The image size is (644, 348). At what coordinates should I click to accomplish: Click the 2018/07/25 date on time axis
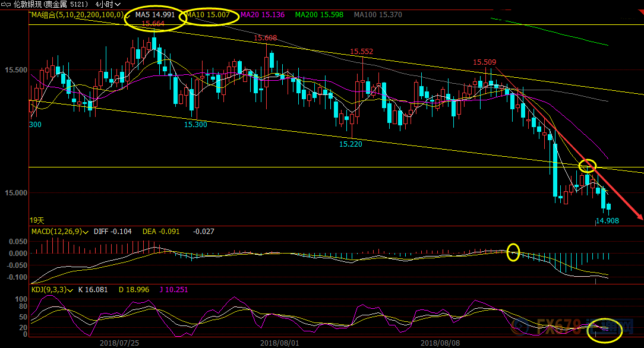pyautogui.click(x=118, y=343)
